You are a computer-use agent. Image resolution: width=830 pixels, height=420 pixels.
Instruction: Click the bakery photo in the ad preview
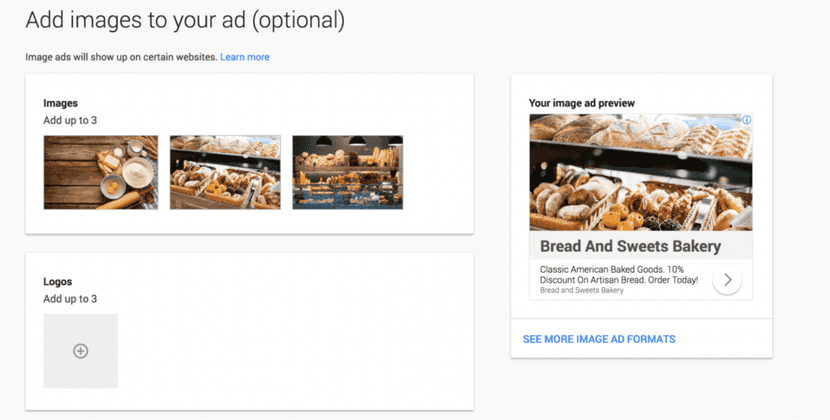tap(640, 172)
